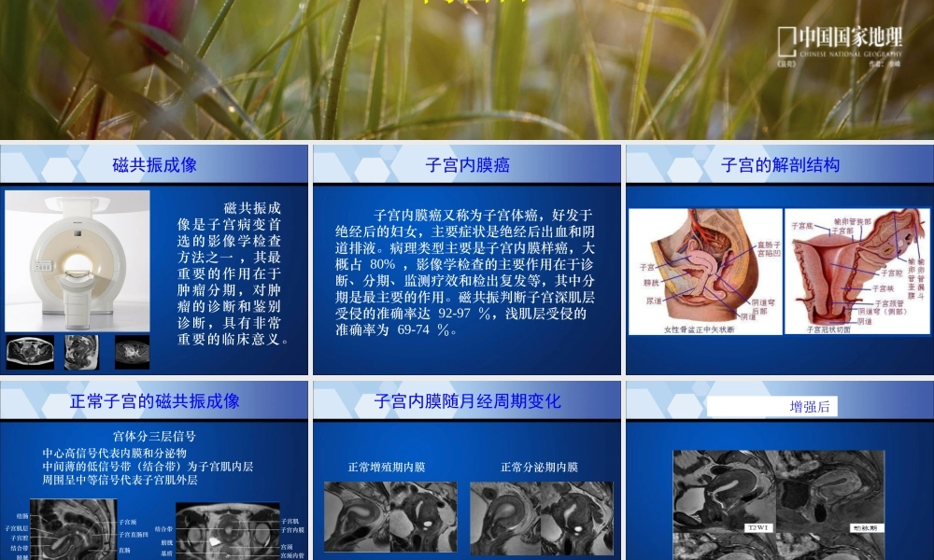Select the T2WI labeled MRI image on 增强后 slide

click(726, 485)
